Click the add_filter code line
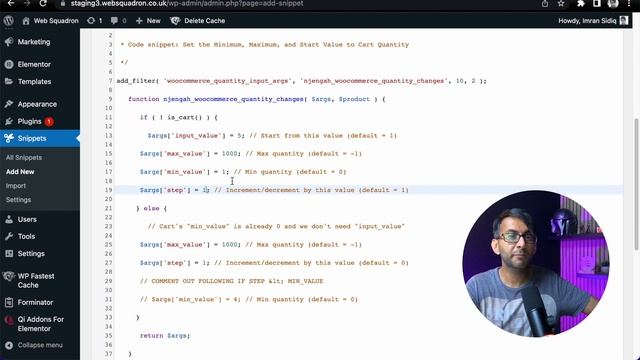The image size is (640, 360). [x=301, y=81]
